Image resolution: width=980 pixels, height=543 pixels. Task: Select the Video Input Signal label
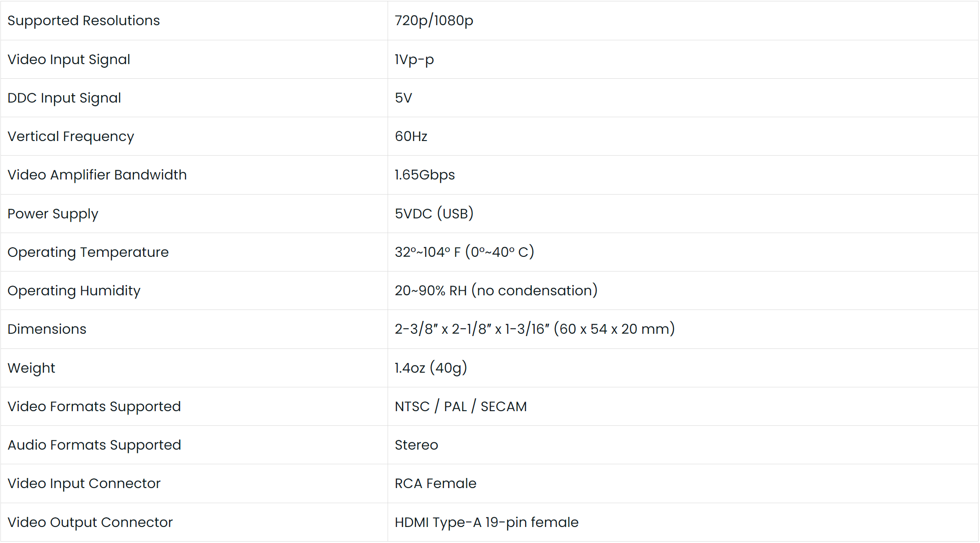click(69, 60)
